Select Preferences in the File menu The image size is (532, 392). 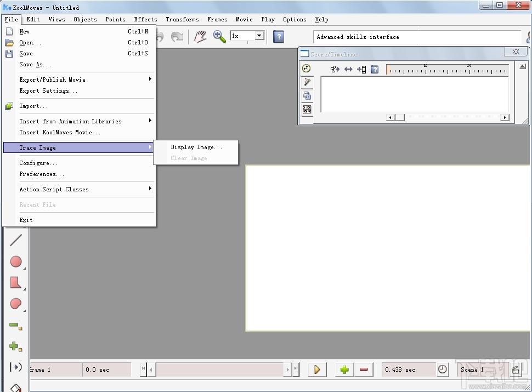pos(42,174)
